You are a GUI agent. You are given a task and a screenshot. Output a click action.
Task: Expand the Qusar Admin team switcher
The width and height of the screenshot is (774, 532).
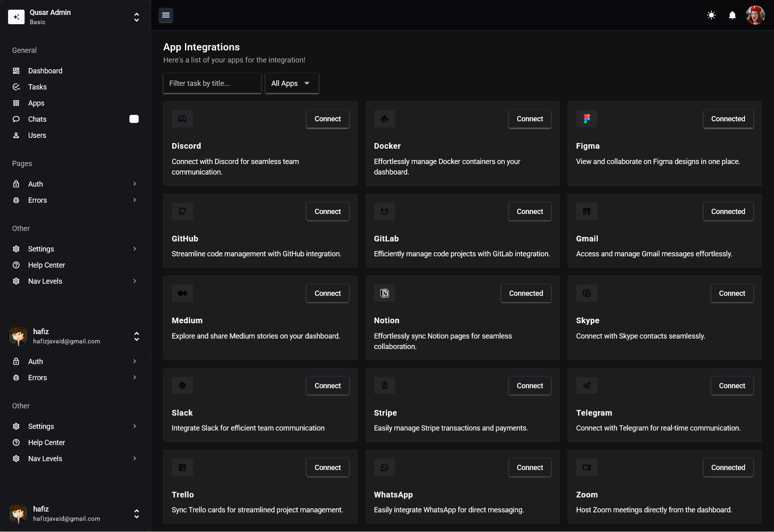[x=137, y=17]
